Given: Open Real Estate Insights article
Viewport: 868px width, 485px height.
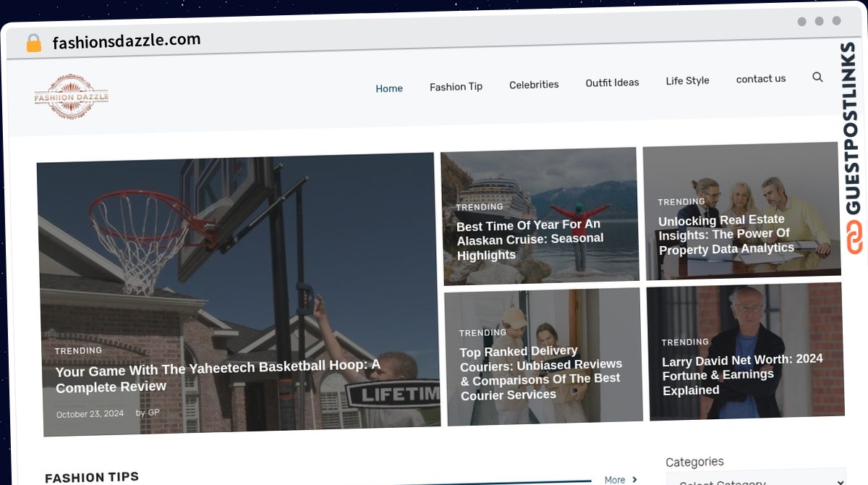Looking at the screenshot, I should coord(726,235).
